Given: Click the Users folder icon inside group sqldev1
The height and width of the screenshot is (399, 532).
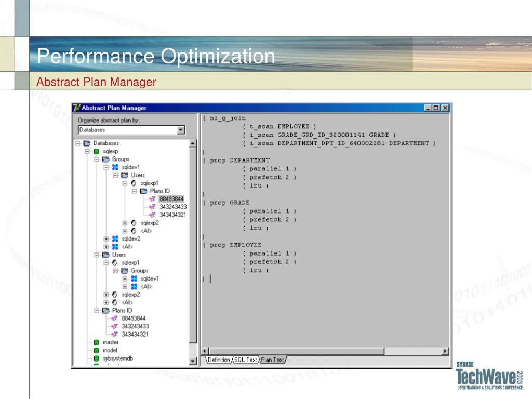Looking at the screenshot, I should (x=125, y=175).
